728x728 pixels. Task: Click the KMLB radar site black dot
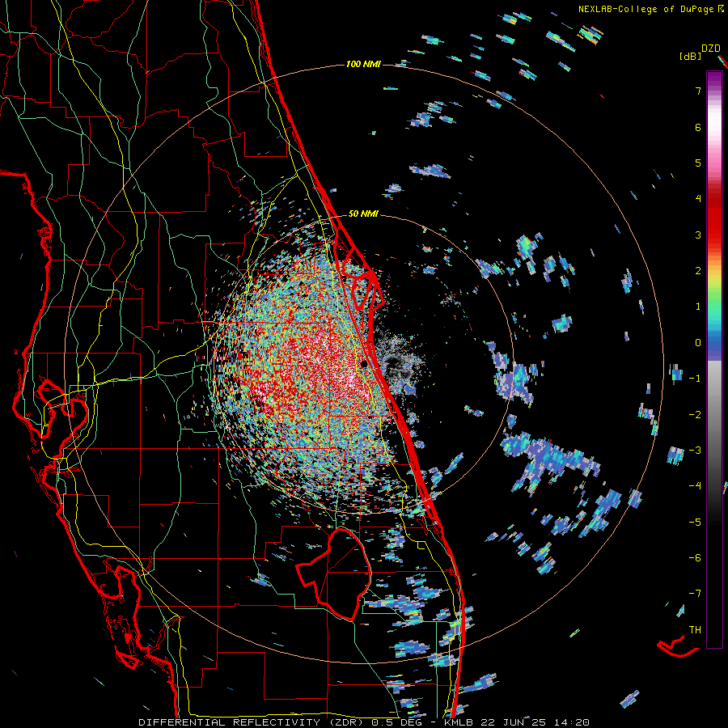tap(365, 364)
